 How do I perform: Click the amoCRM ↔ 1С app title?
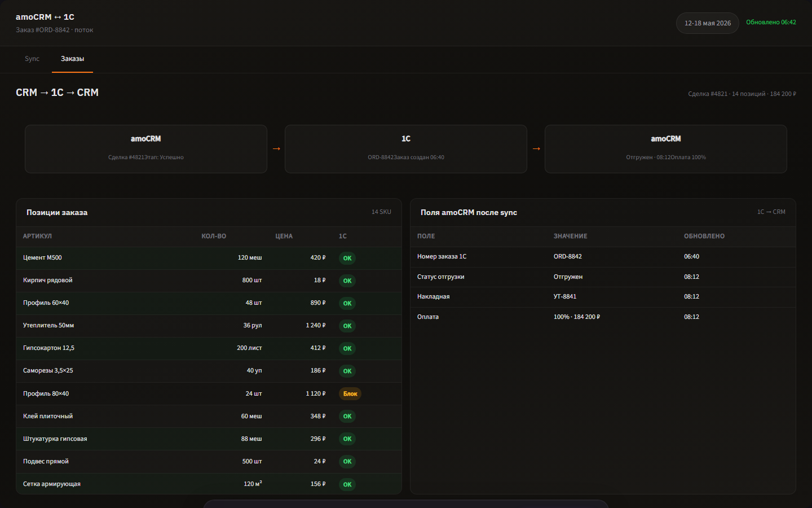45,17
